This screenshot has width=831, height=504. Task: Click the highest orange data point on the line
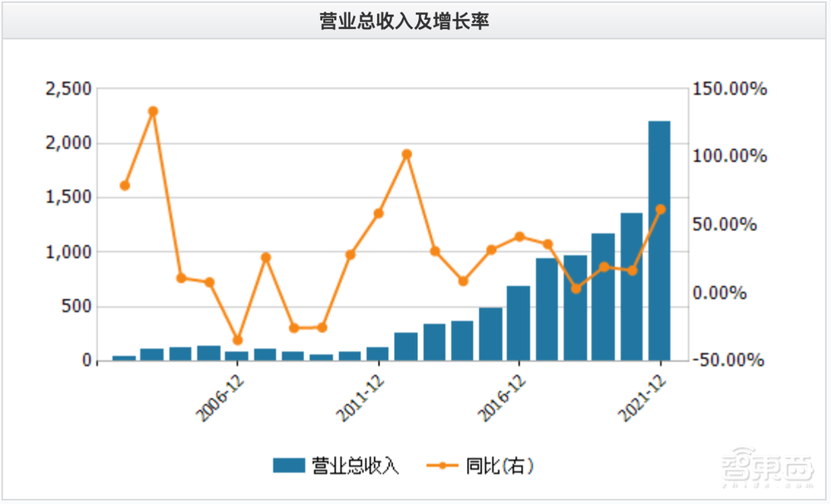pyautogui.click(x=153, y=111)
